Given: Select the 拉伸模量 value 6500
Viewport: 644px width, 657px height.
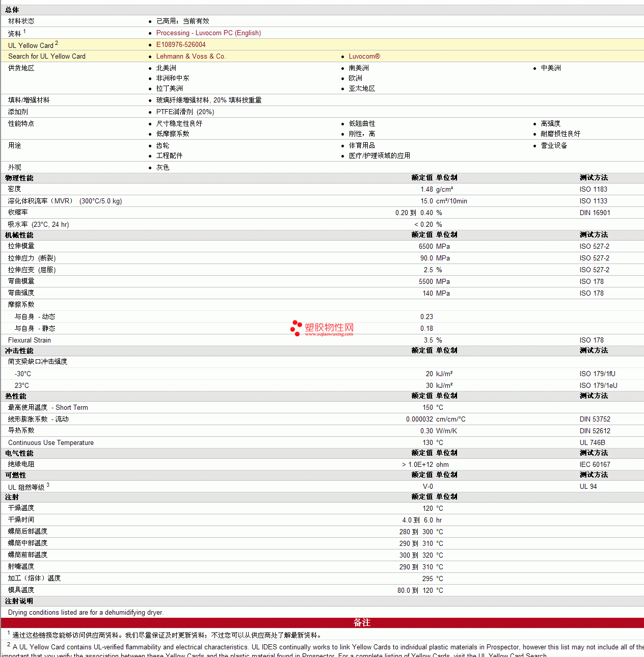Looking at the screenshot, I should point(426,246).
